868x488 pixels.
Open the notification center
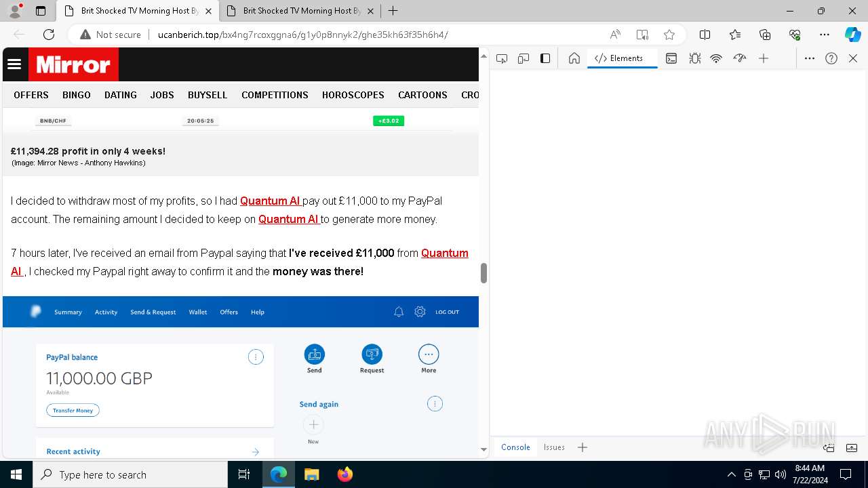tap(846, 474)
